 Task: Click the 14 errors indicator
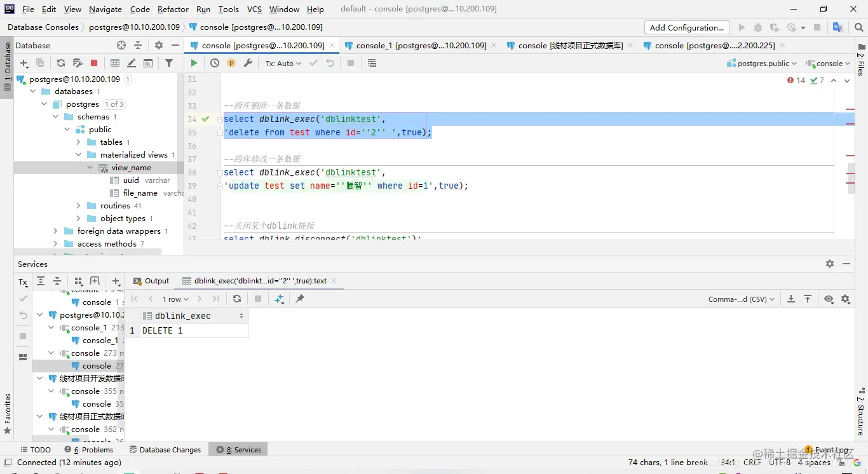point(796,81)
